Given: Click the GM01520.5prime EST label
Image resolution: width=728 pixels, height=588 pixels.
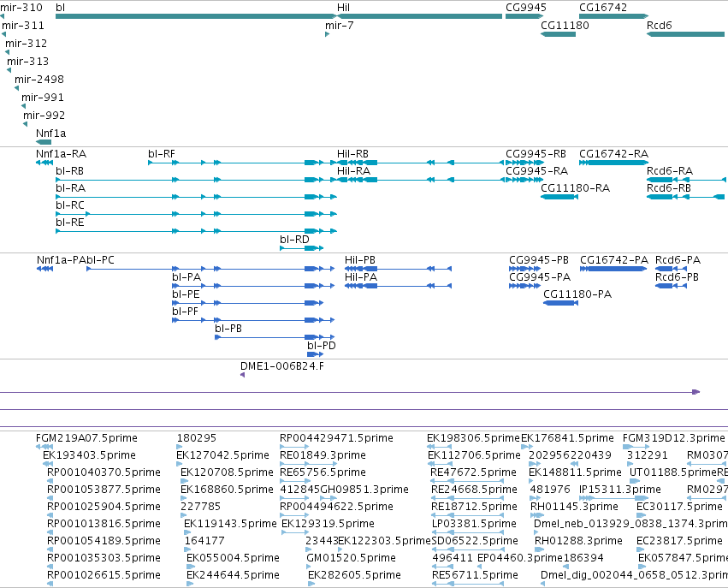Looking at the screenshot, I should pyautogui.click(x=352, y=558).
